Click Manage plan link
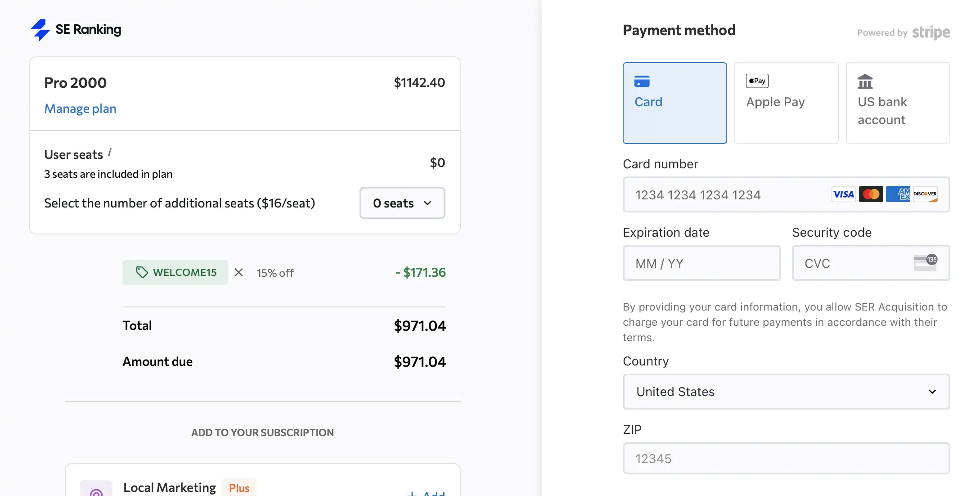 coord(80,108)
